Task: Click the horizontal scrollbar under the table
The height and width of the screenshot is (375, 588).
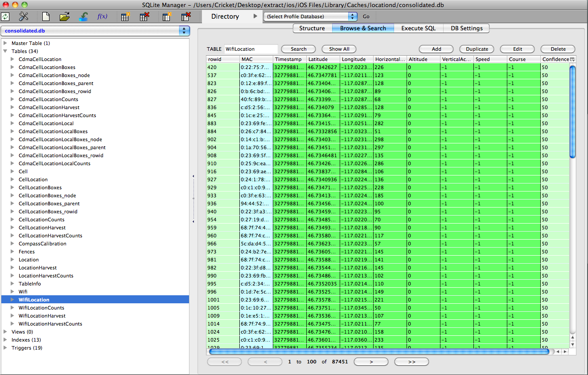Action: coord(379,352)
